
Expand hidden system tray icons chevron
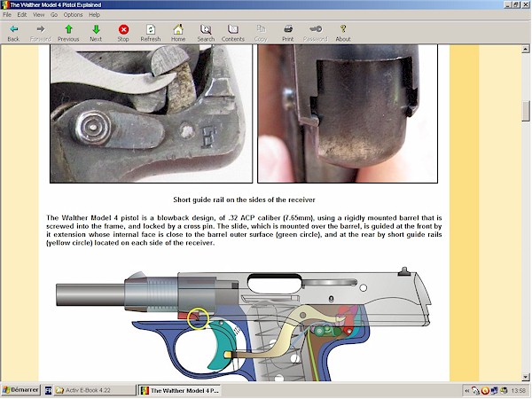pyautogui.click(x=467, y=390)
